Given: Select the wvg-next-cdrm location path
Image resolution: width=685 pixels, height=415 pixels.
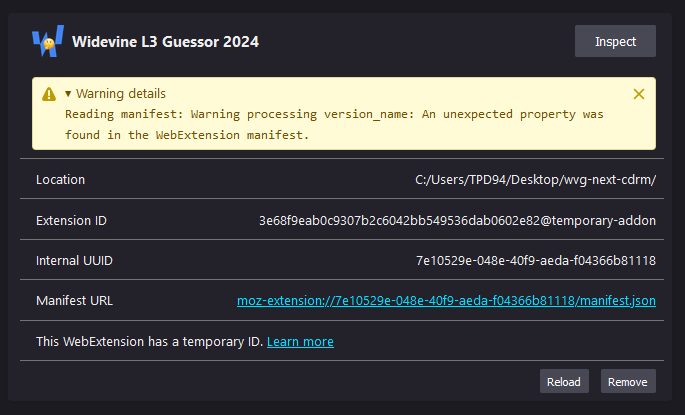Looking at the screenshot, I should (535, 180).
